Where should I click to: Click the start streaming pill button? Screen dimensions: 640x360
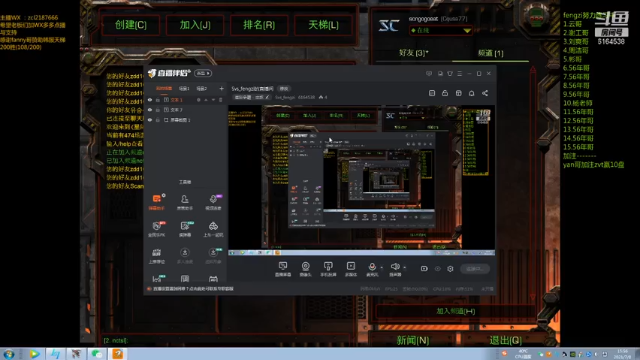(475, 269)
